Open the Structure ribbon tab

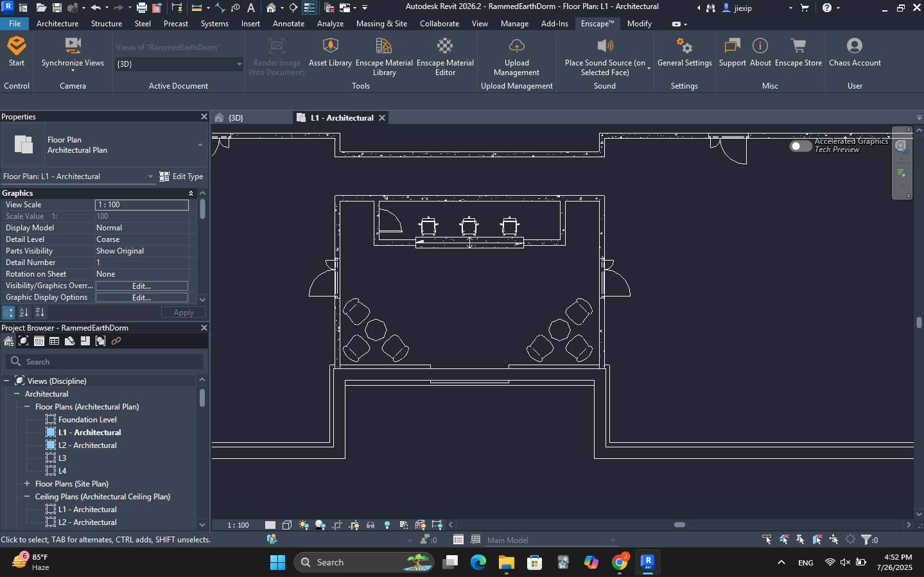(107, 24)
